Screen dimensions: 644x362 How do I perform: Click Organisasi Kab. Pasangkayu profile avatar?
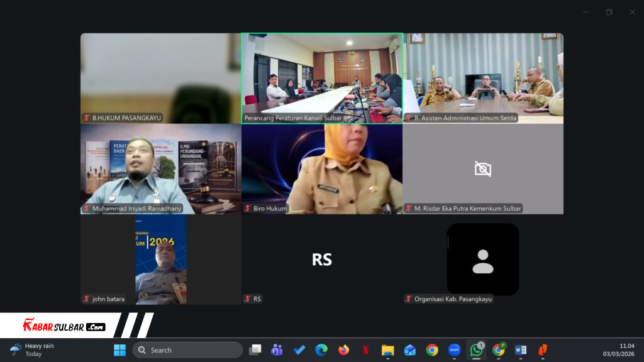click(x=482, y=260)
